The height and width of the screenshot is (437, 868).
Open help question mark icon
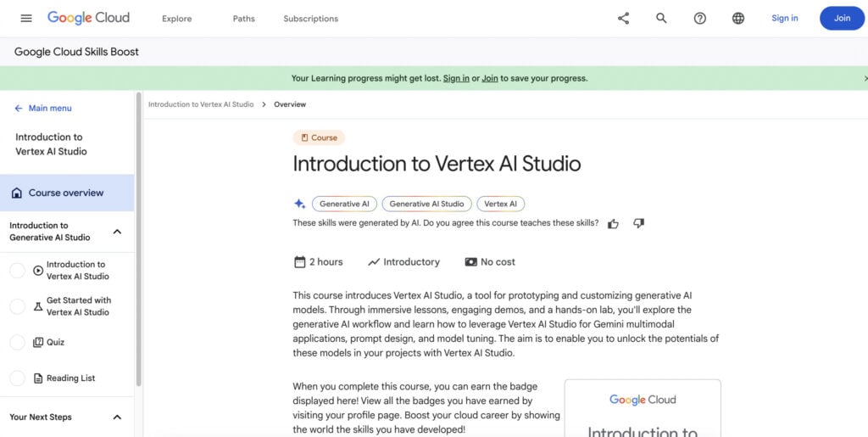click(x=699, y=19)
